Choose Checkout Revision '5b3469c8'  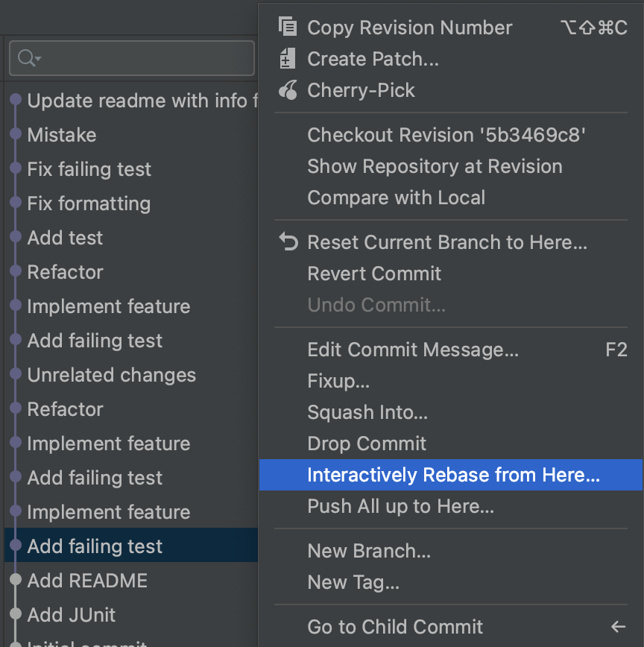point(446,135)
